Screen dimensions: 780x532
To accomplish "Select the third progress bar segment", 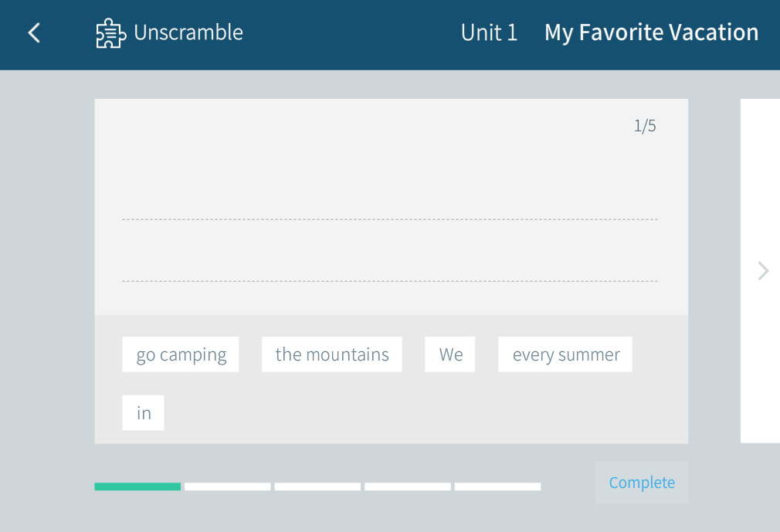I will pos(317,486).
